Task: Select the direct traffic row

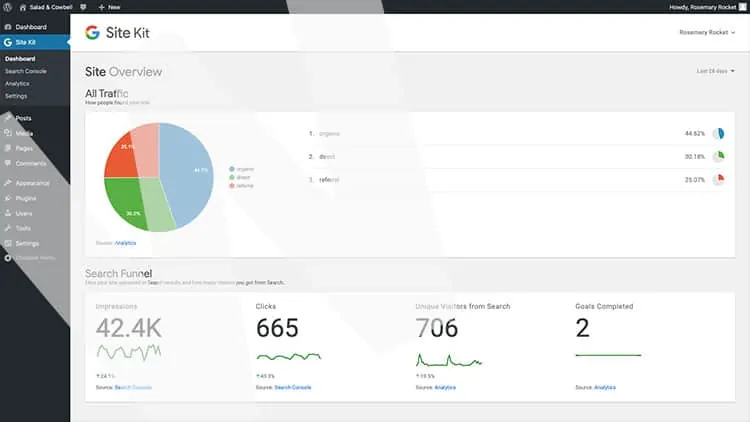Action: tap(517, 156)
